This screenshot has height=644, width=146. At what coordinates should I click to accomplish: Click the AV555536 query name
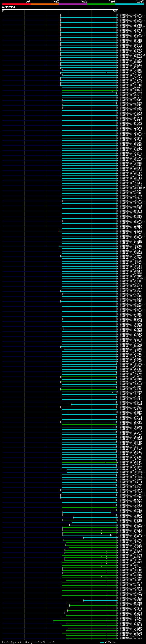pyautogui.click(x=8, y=8)
